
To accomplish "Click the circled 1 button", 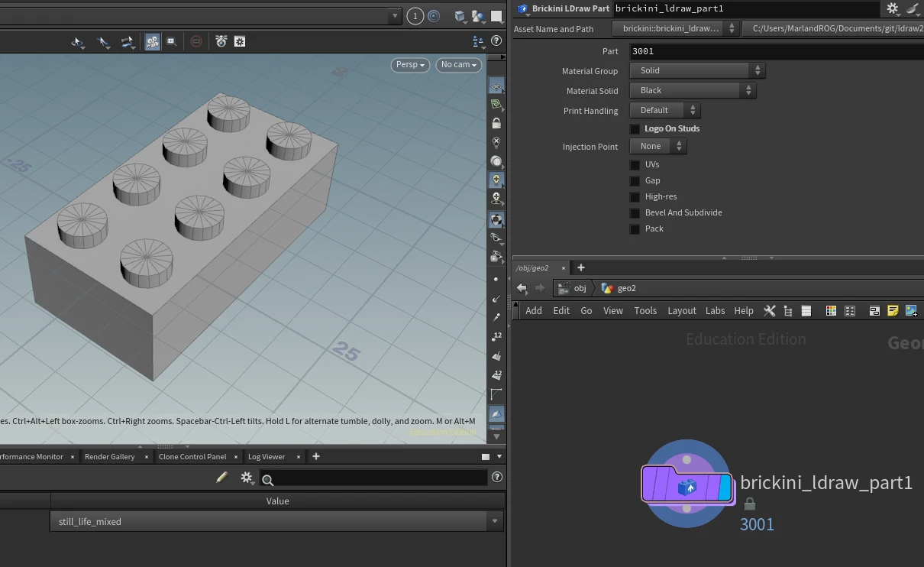I will (x=415, y=16).
